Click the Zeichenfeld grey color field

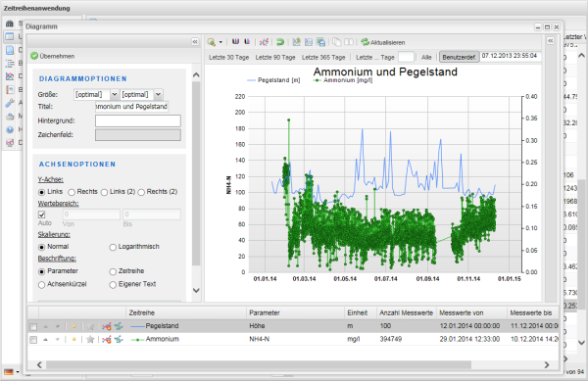point(138,135)
